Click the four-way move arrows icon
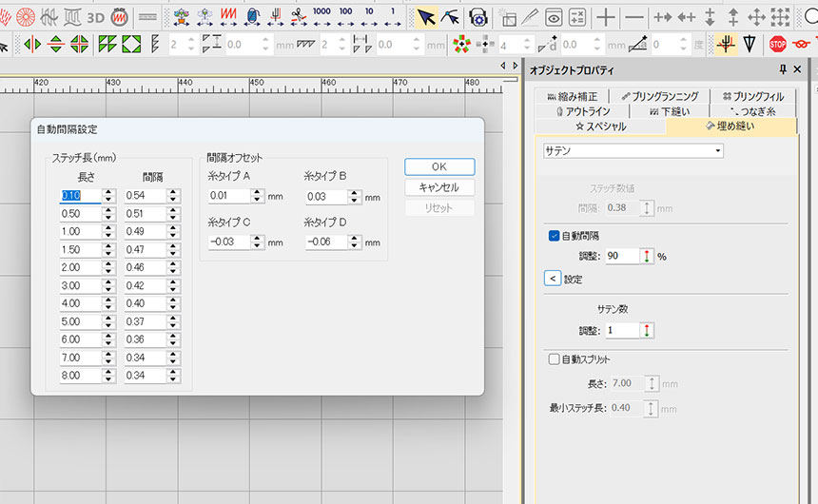818x504 pixels. point(756,17)
